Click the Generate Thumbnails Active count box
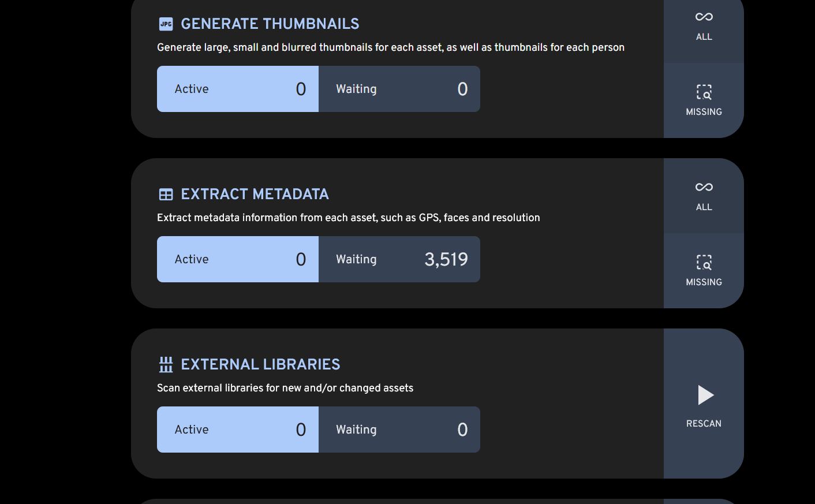Viewport: 815px width, 504px height. pos(238,89)
